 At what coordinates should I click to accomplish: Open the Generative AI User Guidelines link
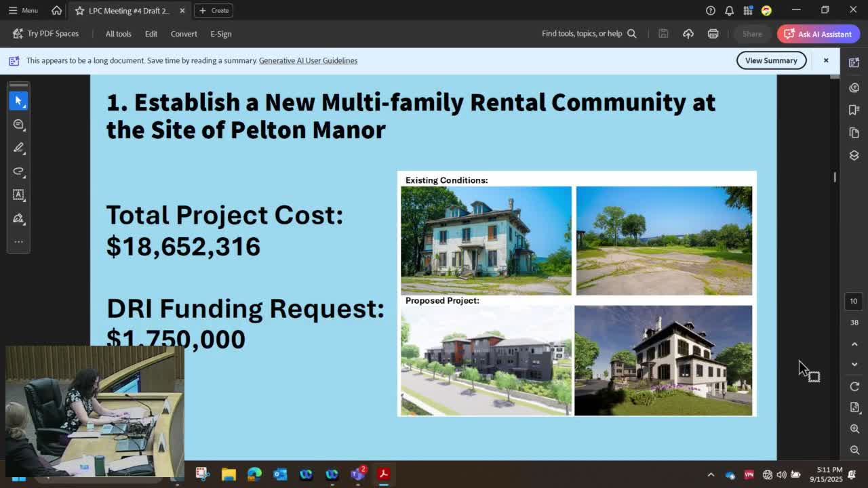click(308, 60)
